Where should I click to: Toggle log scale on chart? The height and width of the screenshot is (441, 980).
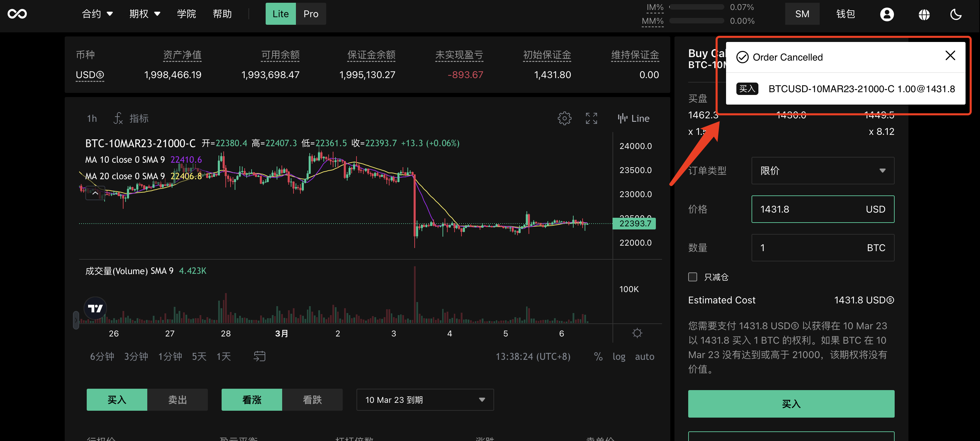pyautogui.click(x=619, y=356)
